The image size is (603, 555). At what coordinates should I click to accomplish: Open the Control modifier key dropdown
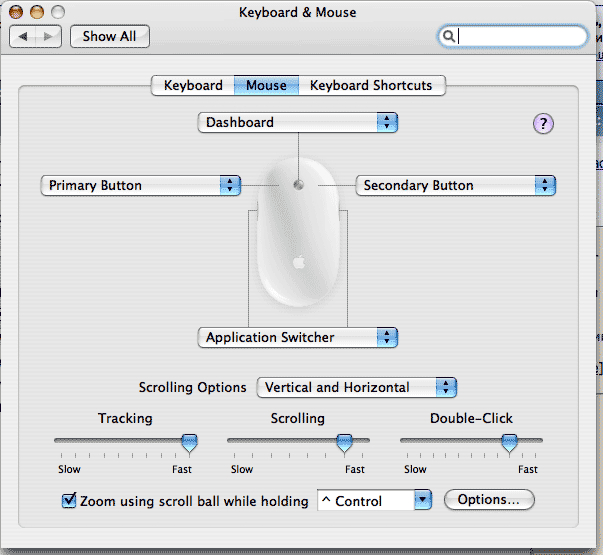click(373, 501)
